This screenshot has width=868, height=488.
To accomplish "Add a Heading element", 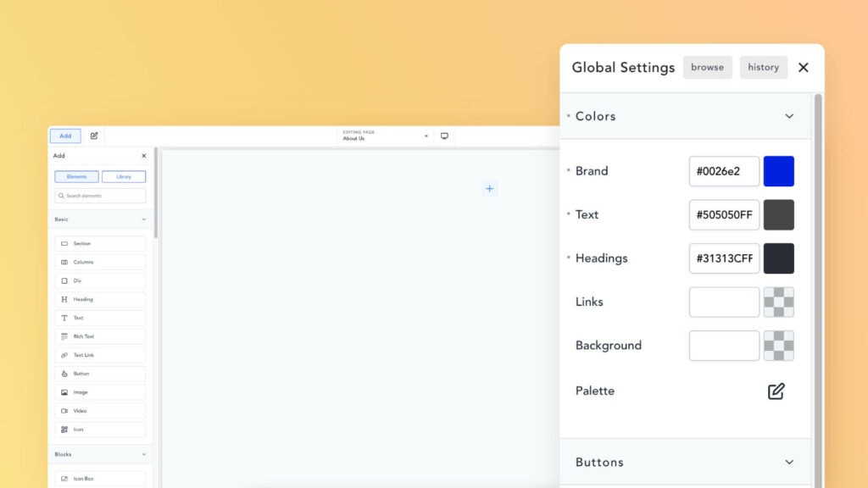I will (100, 299).
